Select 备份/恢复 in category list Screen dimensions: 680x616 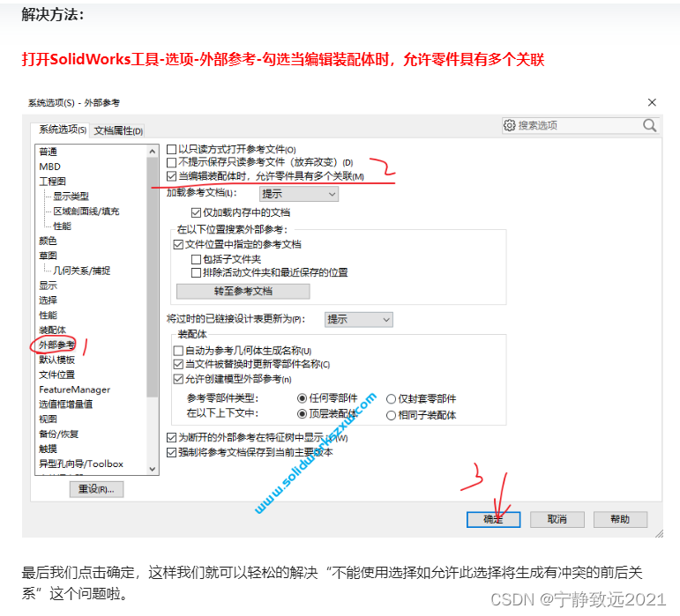58,434
